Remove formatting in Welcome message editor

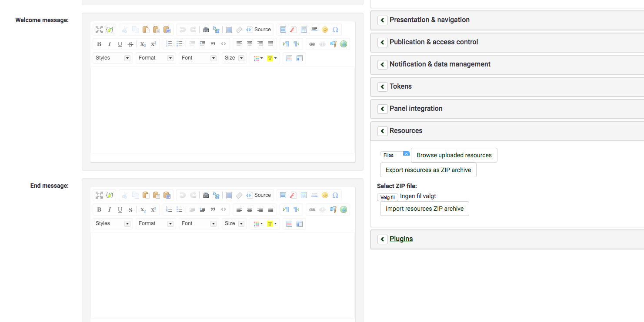pyautogui.click(x=239, y=30)
